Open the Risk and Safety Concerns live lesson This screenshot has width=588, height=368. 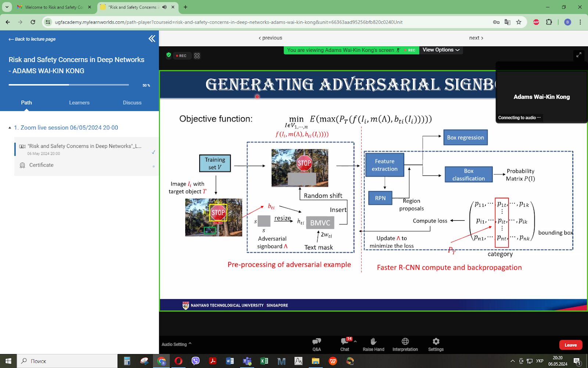tap(86, 149)
